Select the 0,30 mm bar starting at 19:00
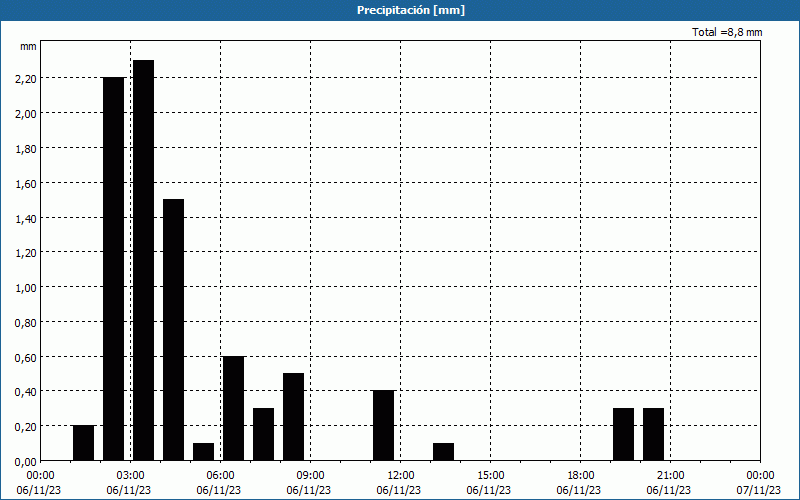Image resolution: width=800 pixels, height=500 pixels. (623, 434)
